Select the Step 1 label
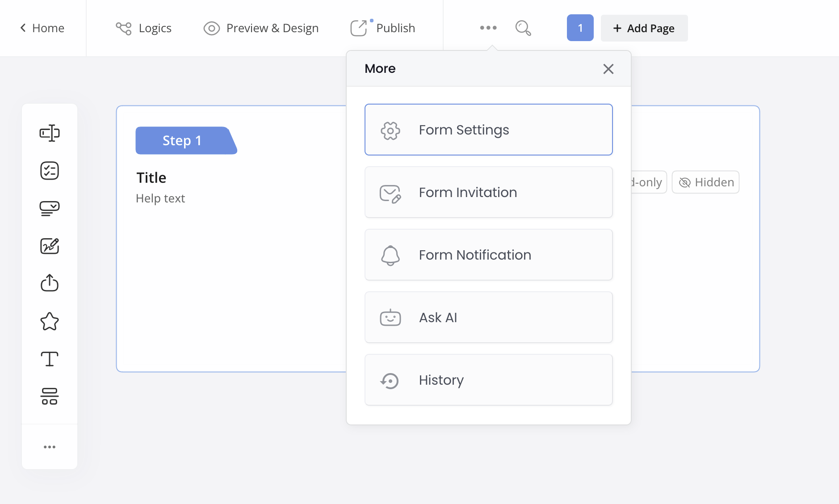This screenshot has height=504, width=839. [x=186, y=140]
